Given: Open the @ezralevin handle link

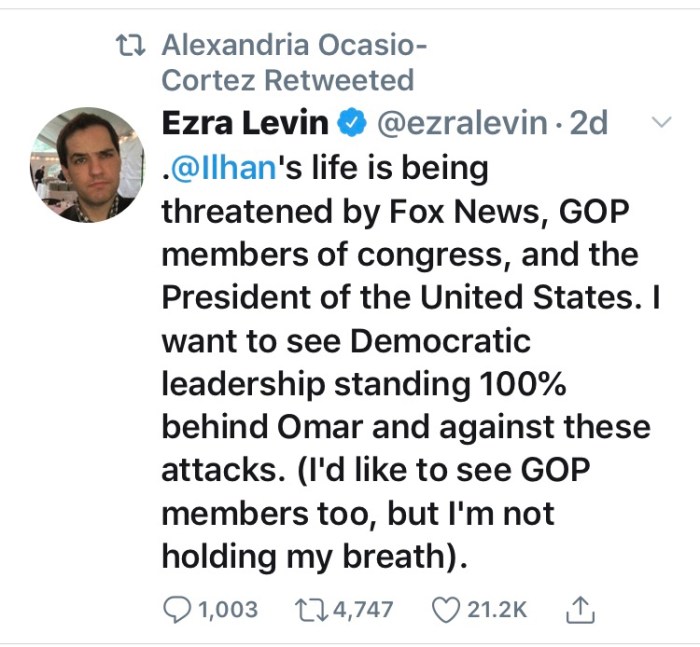Looking at the screenshot, I should 461,124.
